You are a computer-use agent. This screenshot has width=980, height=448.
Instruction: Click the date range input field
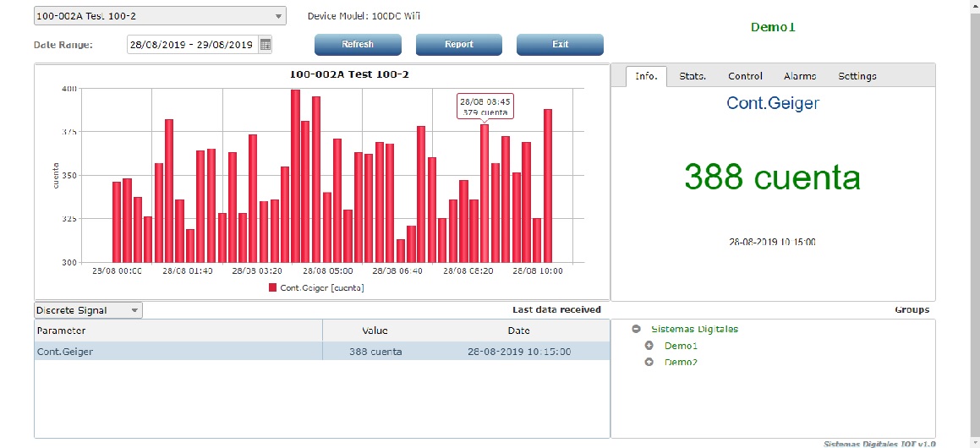click(x=192, y=45)
